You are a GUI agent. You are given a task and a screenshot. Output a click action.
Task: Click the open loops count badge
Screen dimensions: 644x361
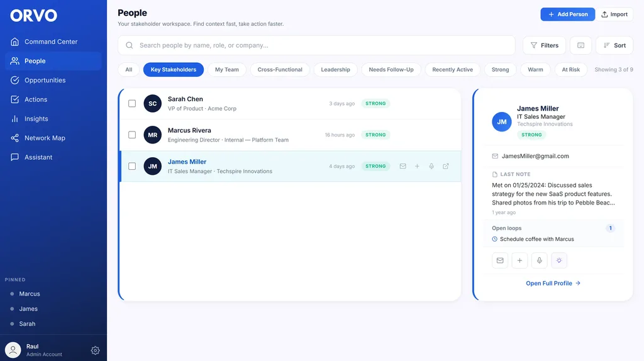(610, 228)
